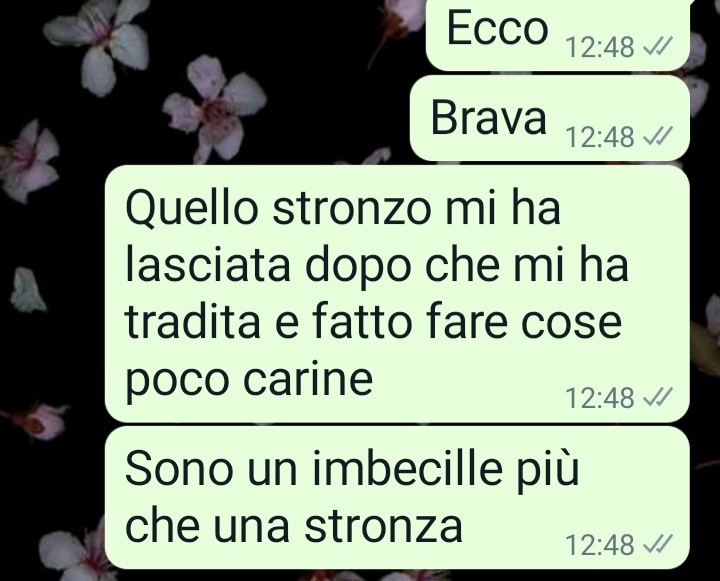Select the 'Brava' message bubble
This screenshot has height=581, width=720.
[550, 118]
